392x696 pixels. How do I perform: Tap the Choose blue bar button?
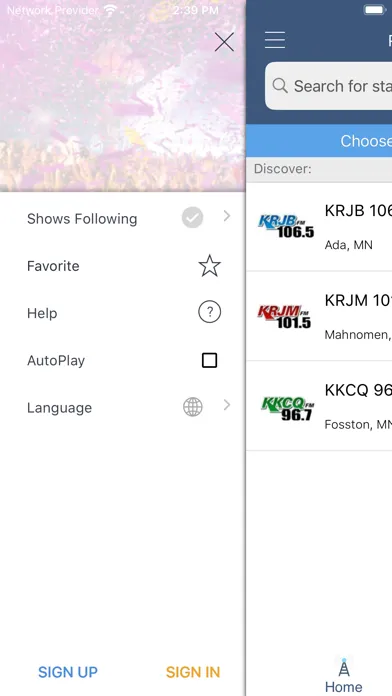coord(319,141)
